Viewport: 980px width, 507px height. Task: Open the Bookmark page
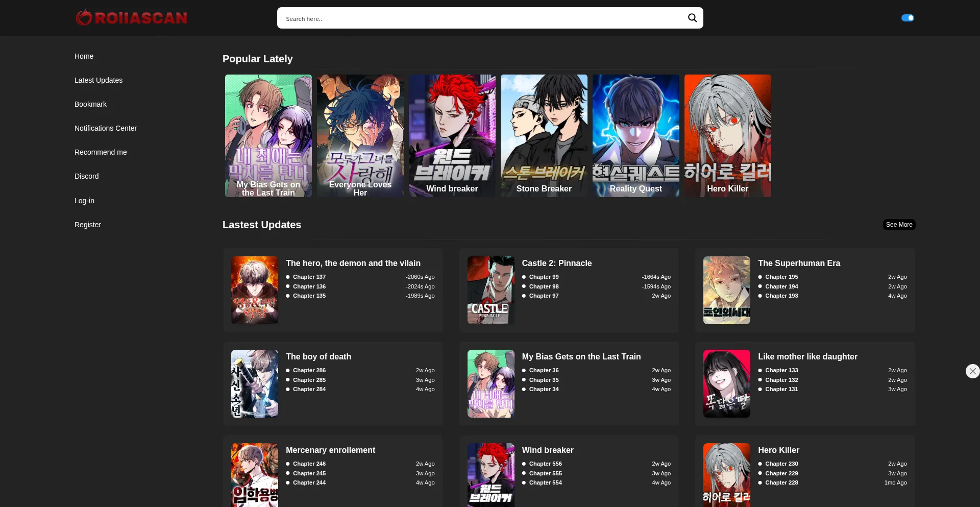pyautogui.click(x=90, y=104)
